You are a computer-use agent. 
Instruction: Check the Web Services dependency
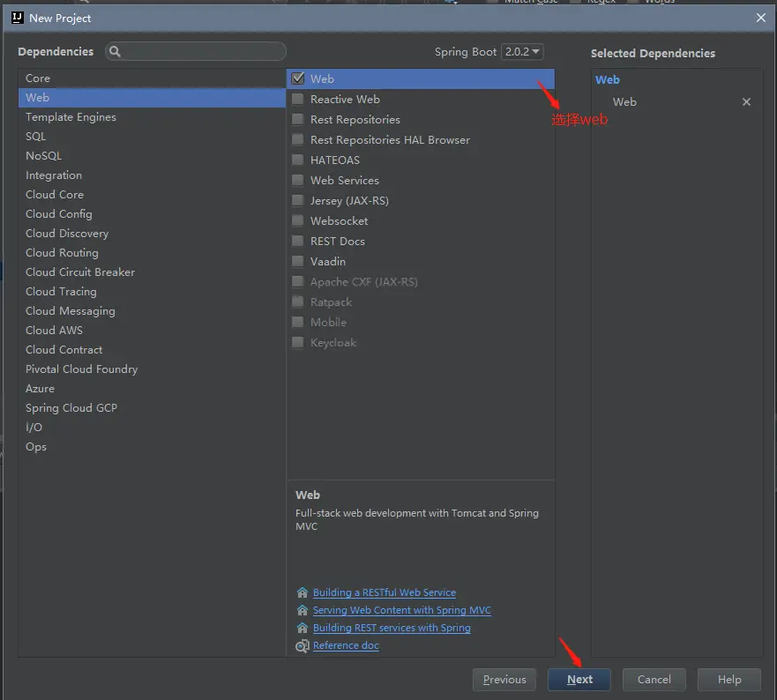point(298,180)
